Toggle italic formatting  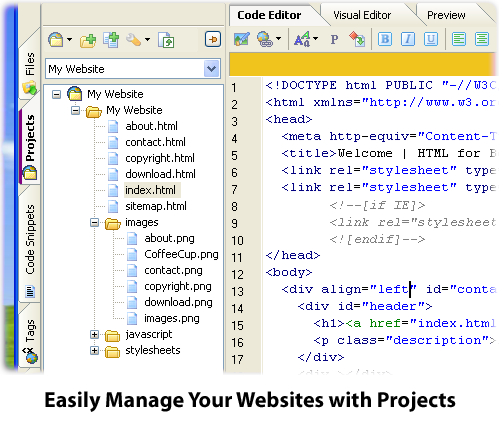click(408, 39)
